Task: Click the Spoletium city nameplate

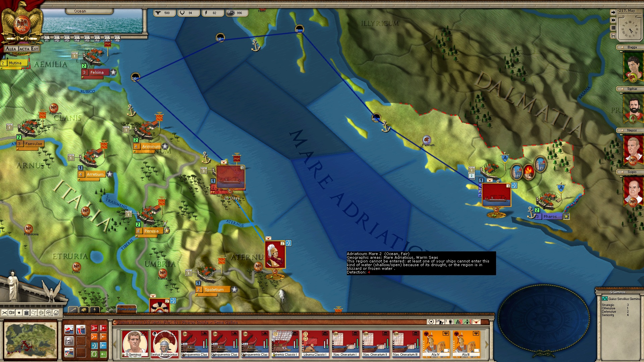Action: click(213, 290)
